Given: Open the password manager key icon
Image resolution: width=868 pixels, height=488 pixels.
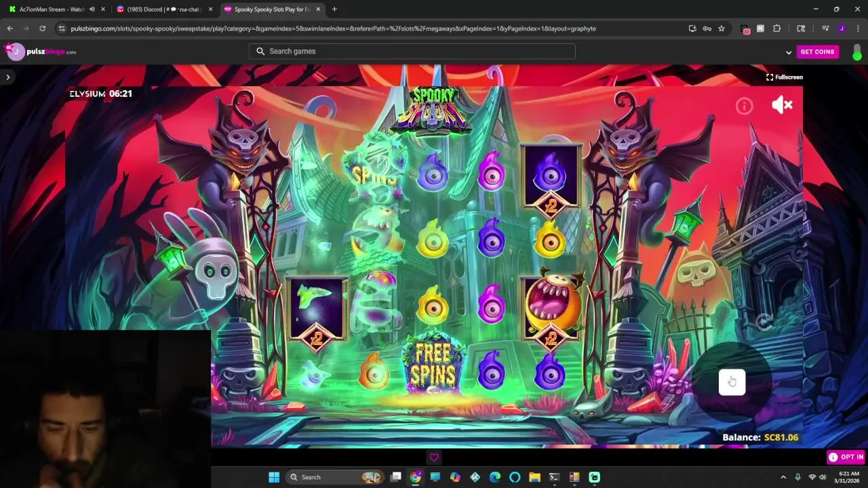Looking at the screenshot, I should [x=707, y=28].
